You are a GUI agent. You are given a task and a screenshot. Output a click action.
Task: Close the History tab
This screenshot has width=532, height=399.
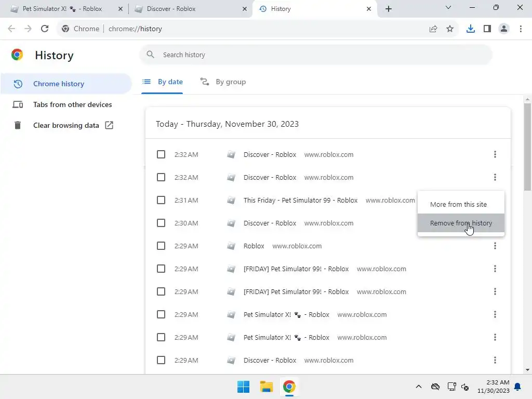(369, 9)
